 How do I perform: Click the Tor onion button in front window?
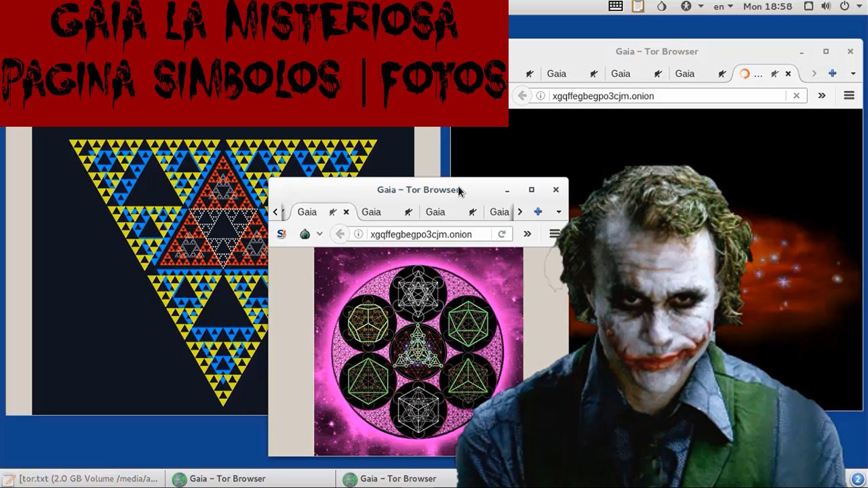coord(304,234)
